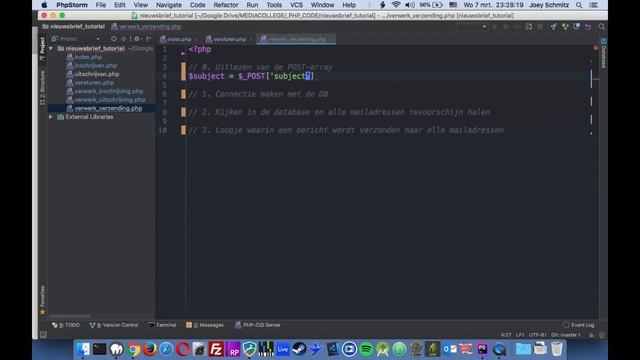Click the Project panel horizontal scrollbar
This screenshot has height=360, width=640.
(69, 316)
